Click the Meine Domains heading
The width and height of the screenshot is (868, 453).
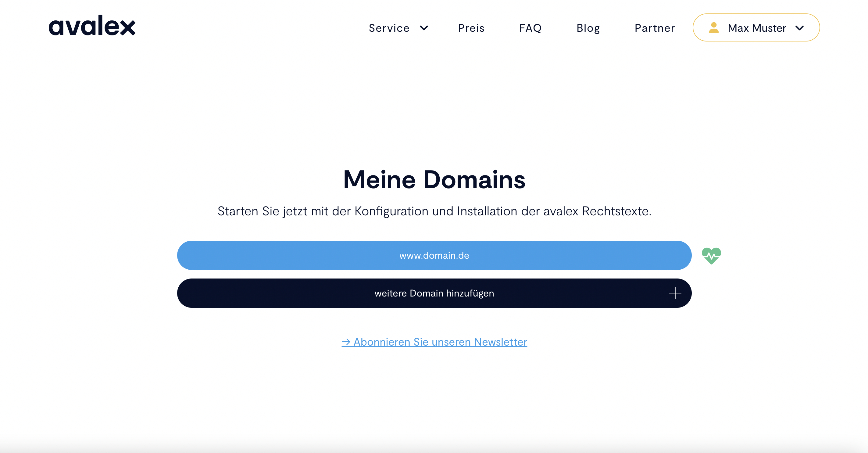[434, 180]
